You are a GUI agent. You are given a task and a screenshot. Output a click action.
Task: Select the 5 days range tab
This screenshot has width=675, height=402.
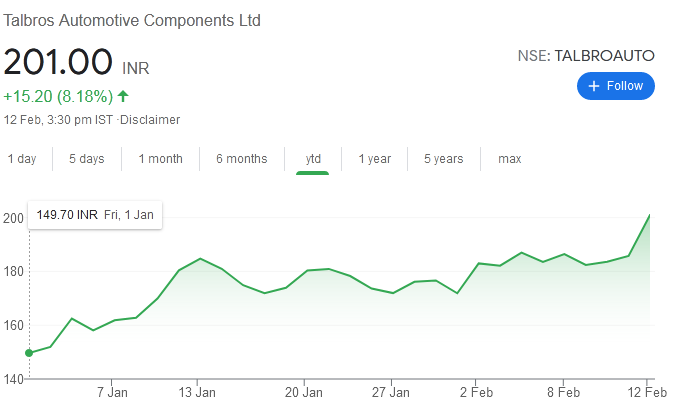click(86, 159)
